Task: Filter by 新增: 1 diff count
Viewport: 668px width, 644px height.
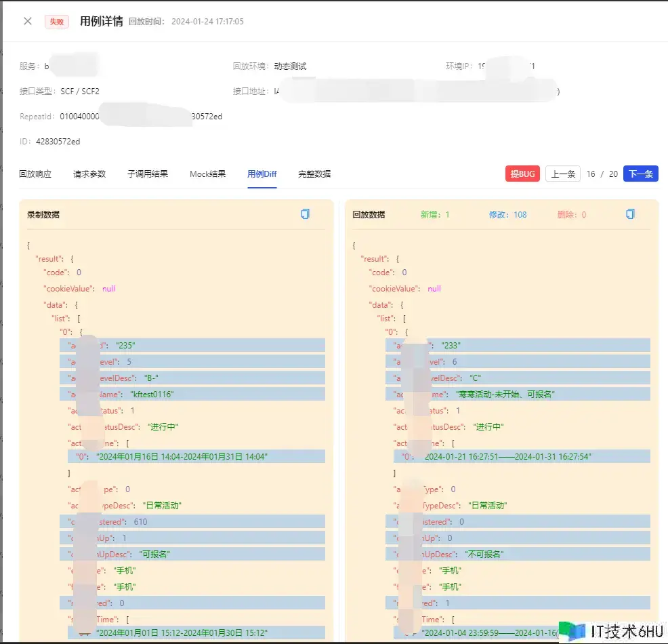Action: (435, 215)
